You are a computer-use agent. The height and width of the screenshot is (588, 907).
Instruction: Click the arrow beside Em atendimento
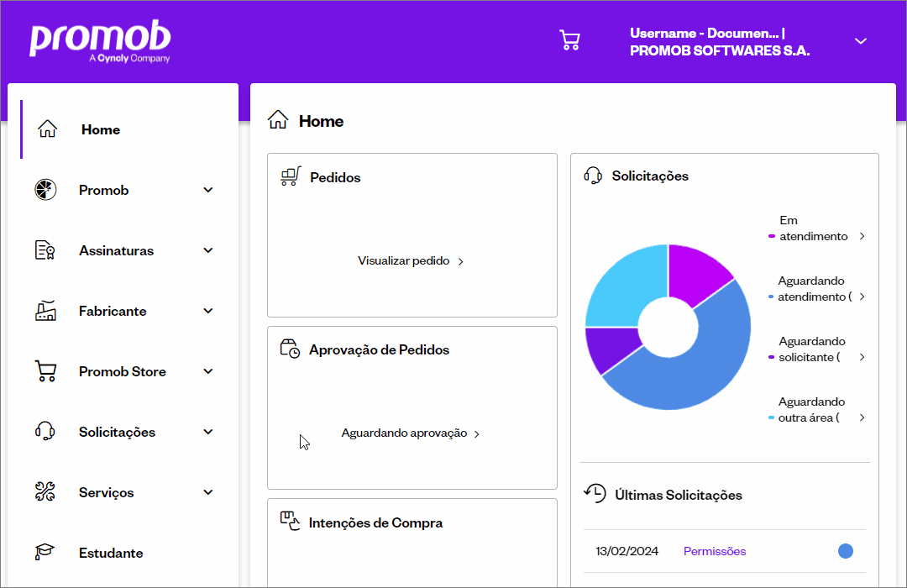pyautogui.click(x=862, y=236)
